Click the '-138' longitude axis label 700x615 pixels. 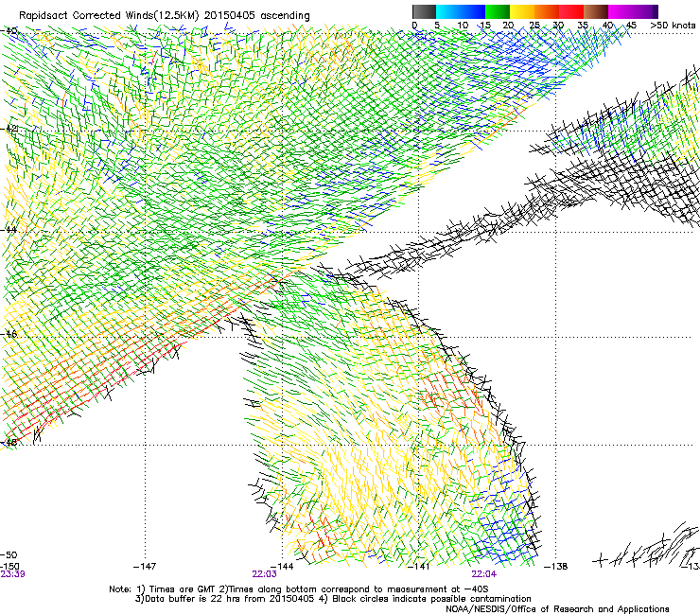tap(556, 567)
